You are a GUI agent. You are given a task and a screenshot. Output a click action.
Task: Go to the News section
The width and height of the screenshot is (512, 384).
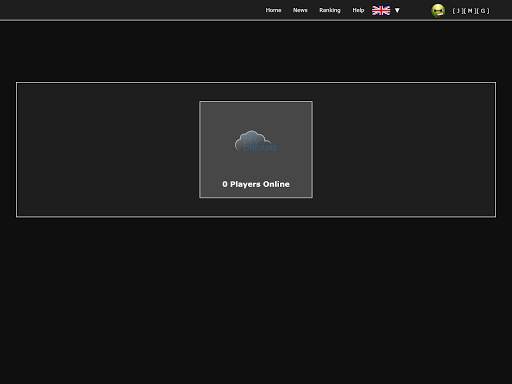tap(300, 10)
